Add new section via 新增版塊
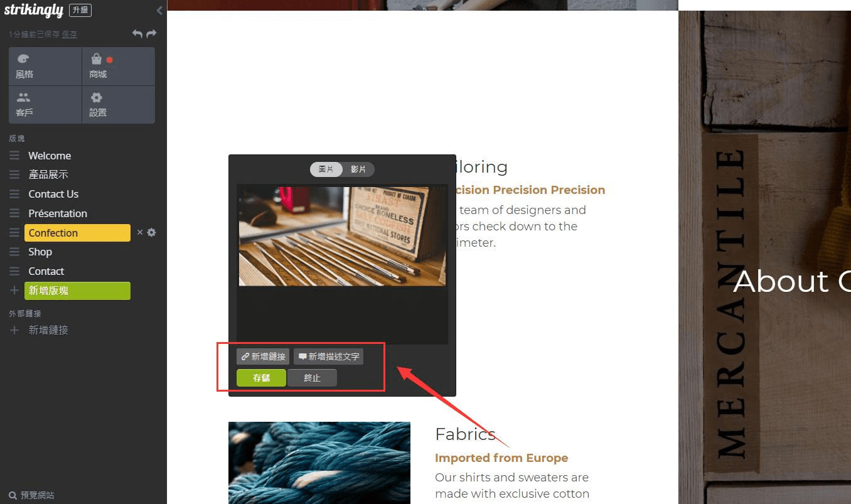This screenshot has width=851, height=504. pyautogui.click(x=77, y=291)
